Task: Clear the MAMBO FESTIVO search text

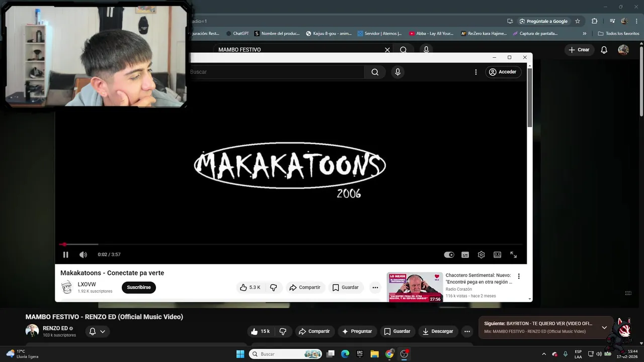Action: (387, 50)
